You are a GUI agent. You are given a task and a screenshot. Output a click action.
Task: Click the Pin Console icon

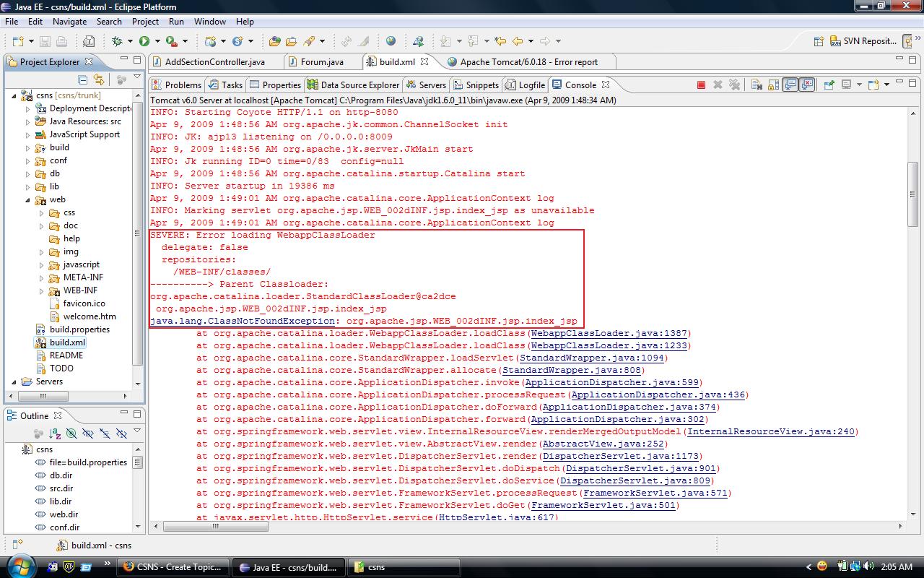click(829, 85)
